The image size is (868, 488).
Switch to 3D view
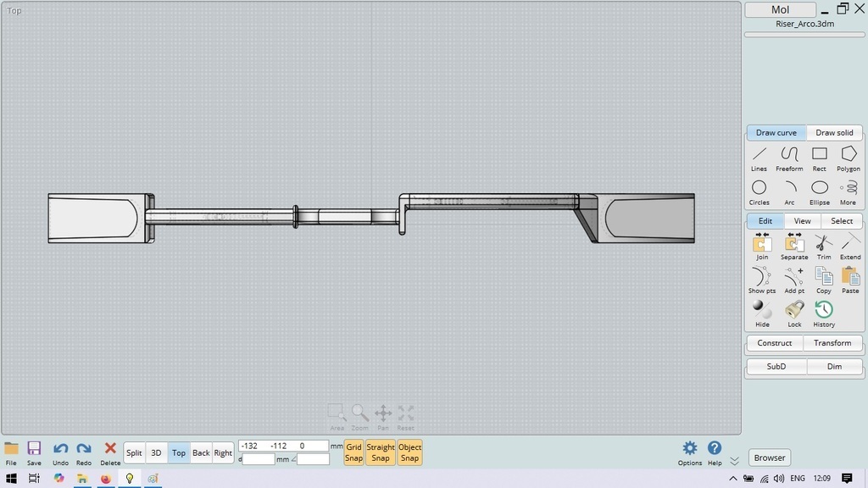tap(156, 452)
